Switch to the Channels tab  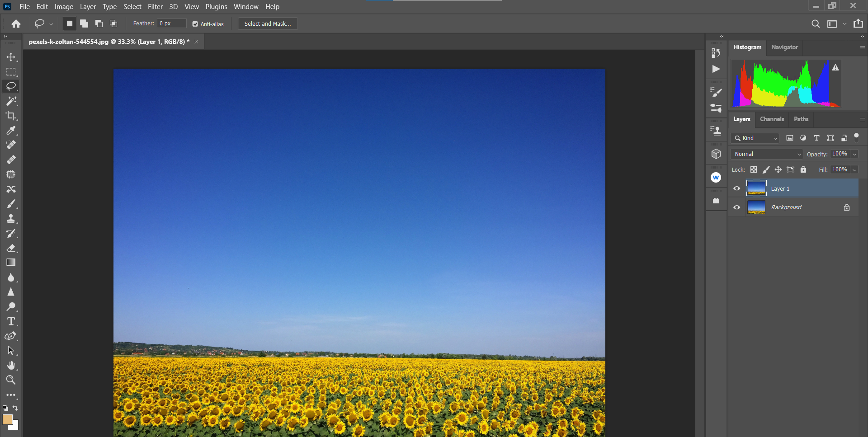772,119
